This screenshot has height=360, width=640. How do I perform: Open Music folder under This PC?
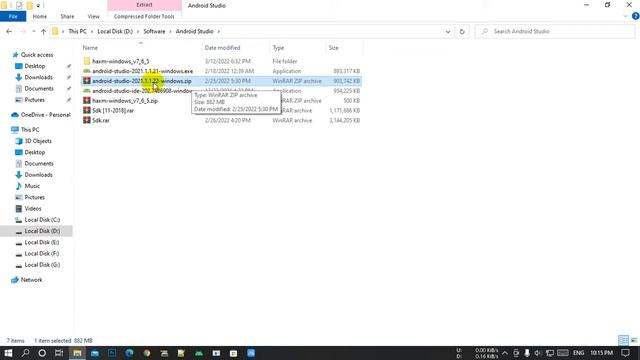[x=32, y=186]
